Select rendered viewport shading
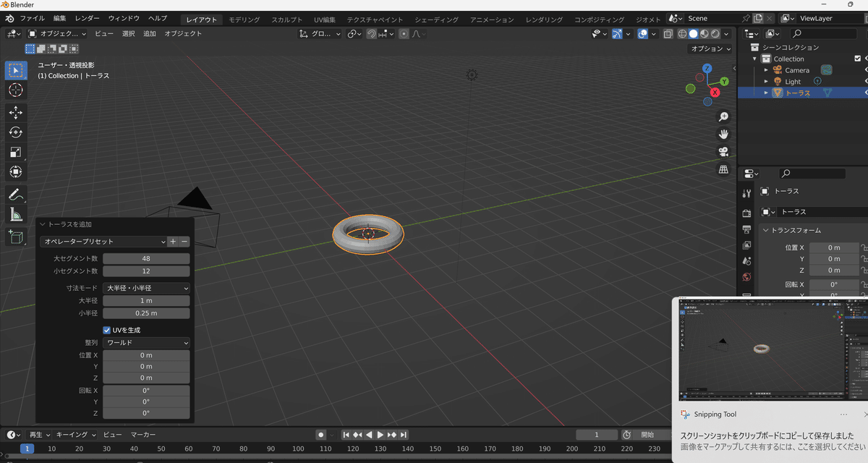This screenshot has width=868, height=463. 715,34
